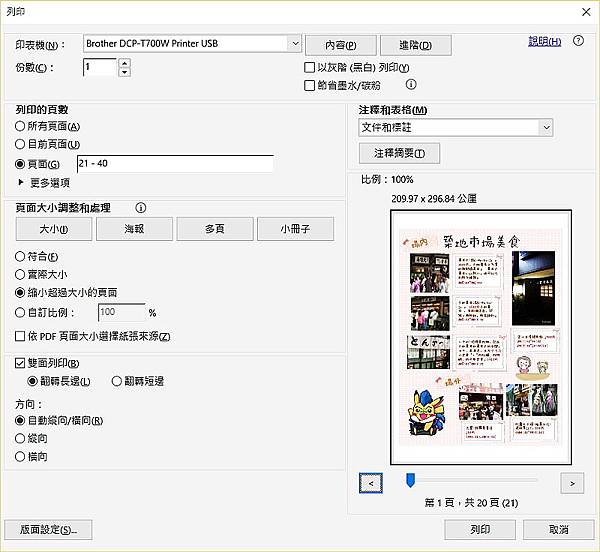
Task: Click info icon beside 節省墨水/碳粉
Action: coord(411,85)
